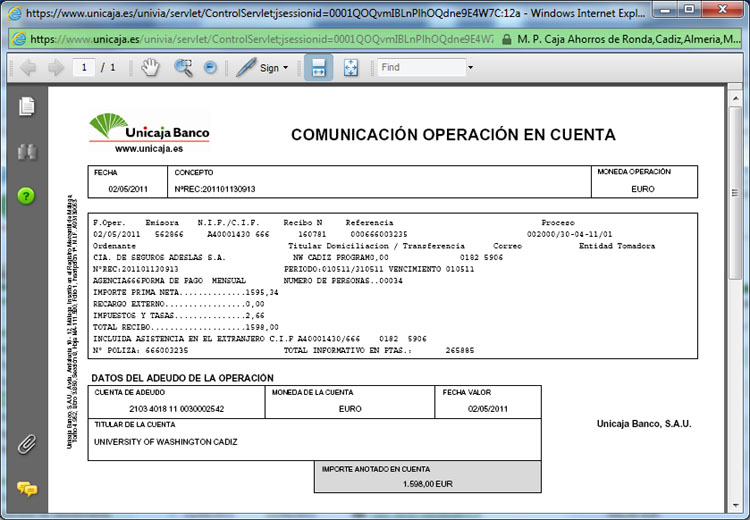
Task: Click the IMPUESTOS Y TASAS line
Action: 178,316
